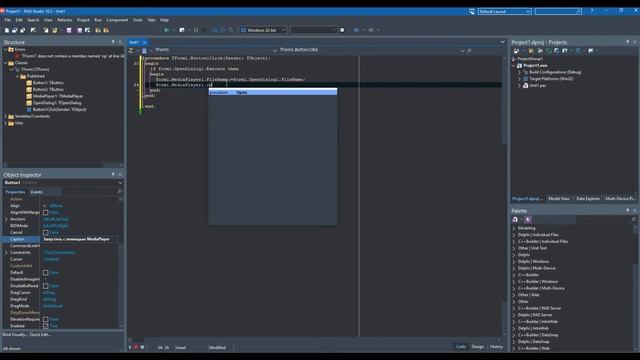Click the macro play icon at the editor bottom
640x360 pixels.
pyautogui.click(x=130, y=347)
